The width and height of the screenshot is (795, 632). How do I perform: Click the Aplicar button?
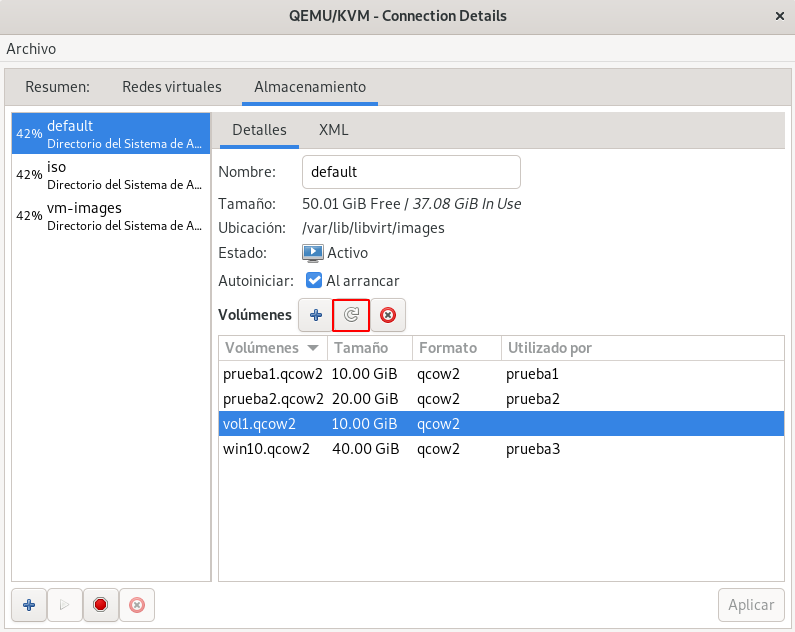(751, 605)
